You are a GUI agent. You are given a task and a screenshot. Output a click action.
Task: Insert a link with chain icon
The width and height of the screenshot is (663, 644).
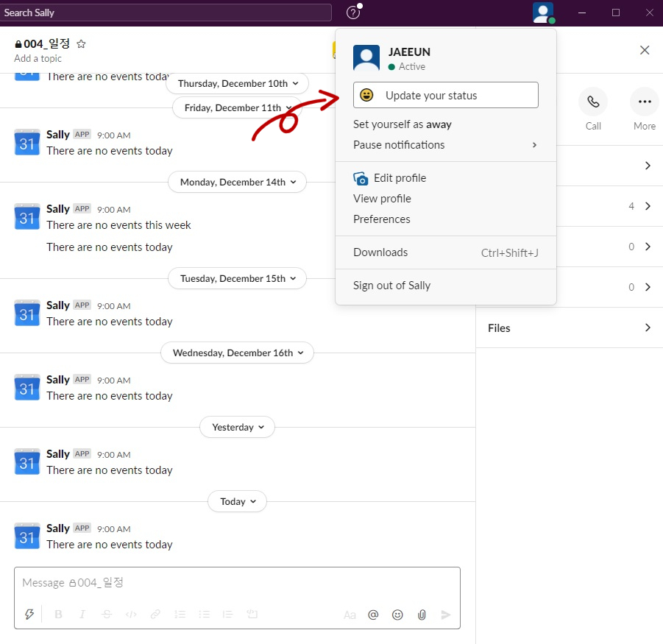[x=155, y=615]
